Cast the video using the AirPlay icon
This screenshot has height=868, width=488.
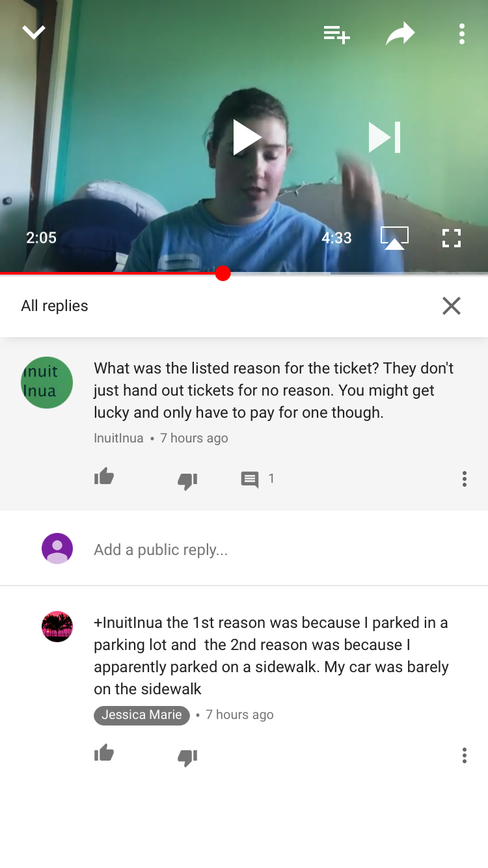[394, 238]
